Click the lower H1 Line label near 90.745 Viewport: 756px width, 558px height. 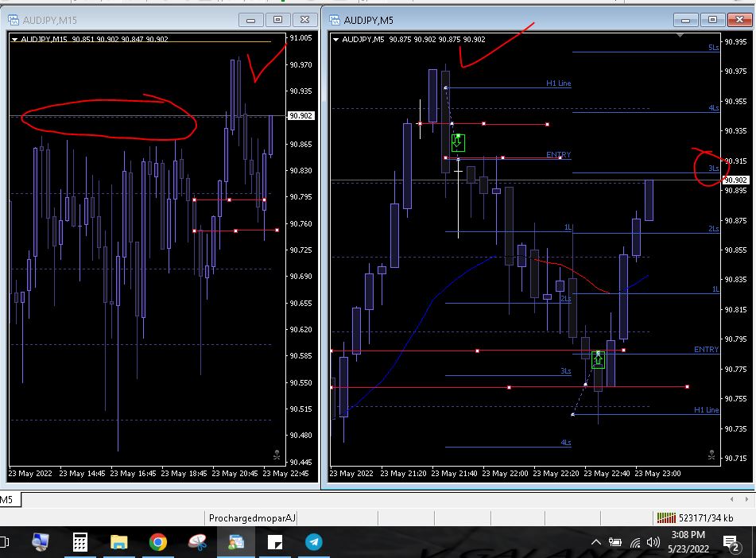pyautogui.click(x=707, y=409)
